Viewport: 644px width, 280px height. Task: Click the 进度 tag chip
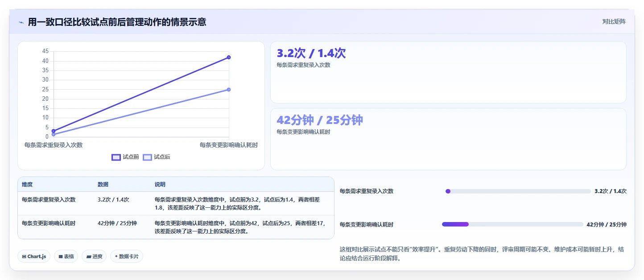tap(94, 256)
